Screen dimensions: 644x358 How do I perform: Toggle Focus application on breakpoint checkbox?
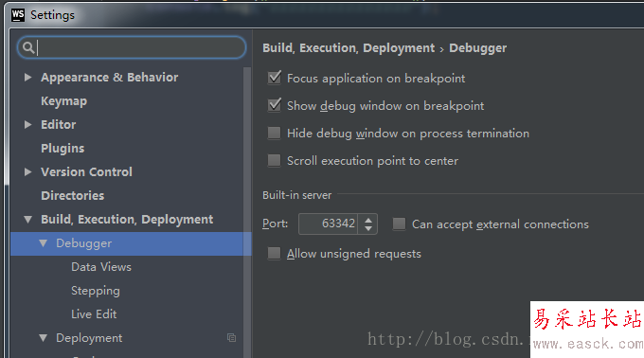(x=274, y=78)
